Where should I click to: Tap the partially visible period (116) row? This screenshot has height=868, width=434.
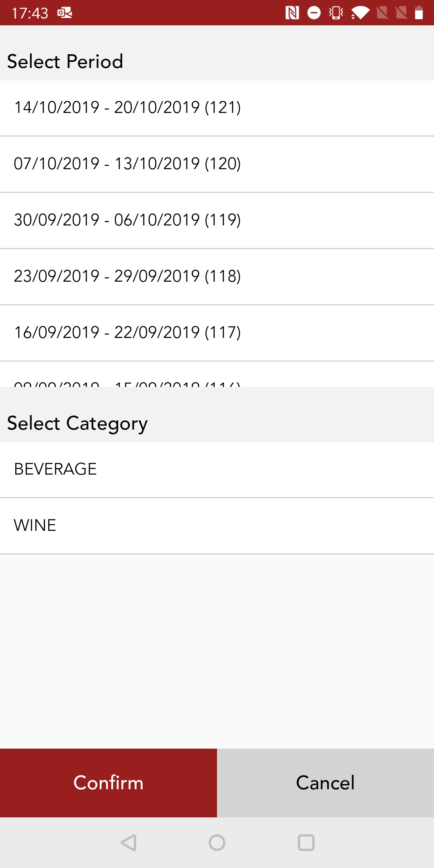[x=217, y=378]
